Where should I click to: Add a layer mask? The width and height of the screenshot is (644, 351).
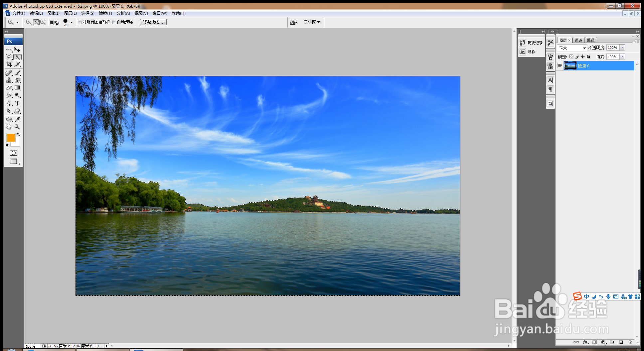(x=594, y=342)
